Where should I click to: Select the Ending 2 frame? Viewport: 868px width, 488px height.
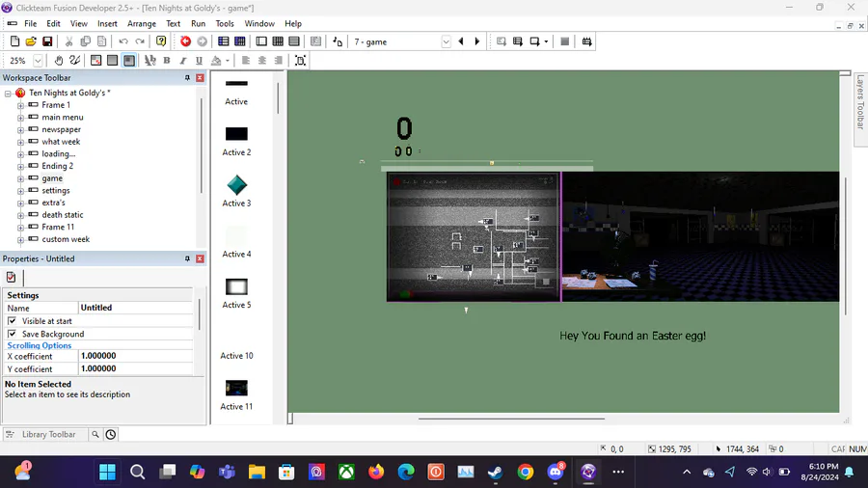pos(57,166)
